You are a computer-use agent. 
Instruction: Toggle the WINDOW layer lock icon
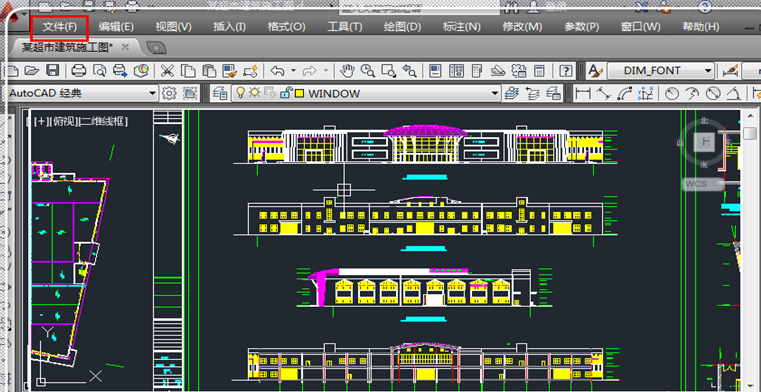[286, 93]
